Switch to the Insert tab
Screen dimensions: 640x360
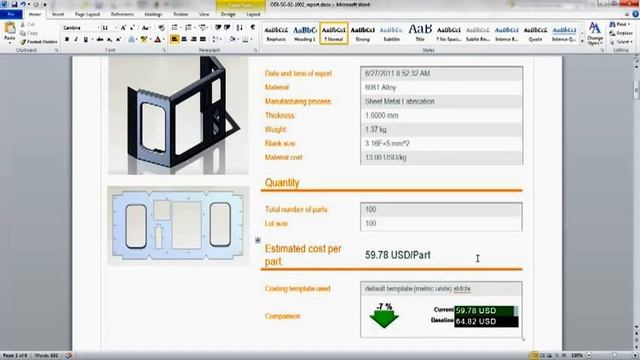[x=58, y=14]
